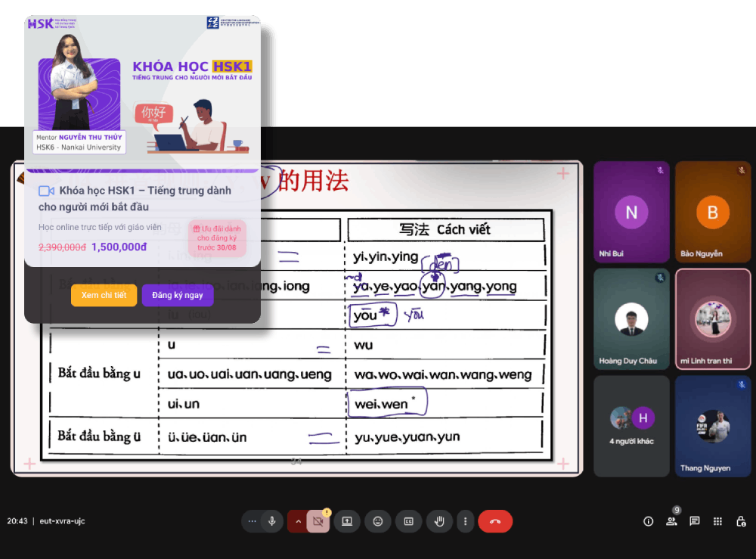Open host controls lock icon

click(741, 521)
